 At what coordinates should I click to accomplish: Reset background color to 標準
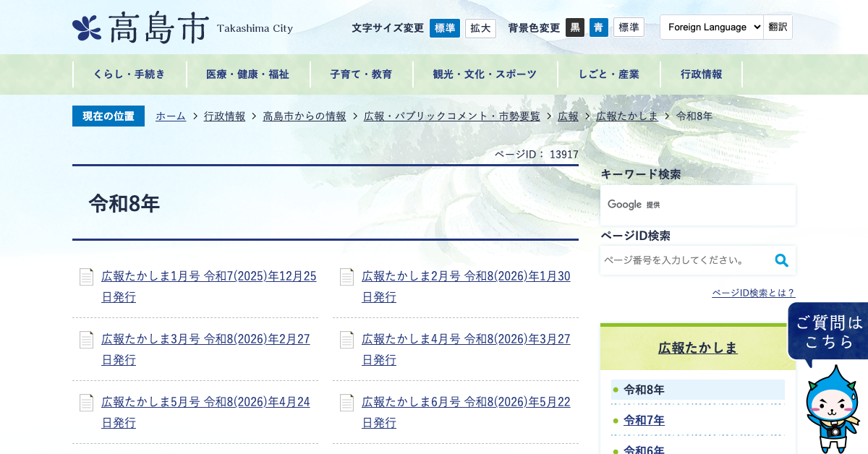pyautogui.click(x=629, y=27)
